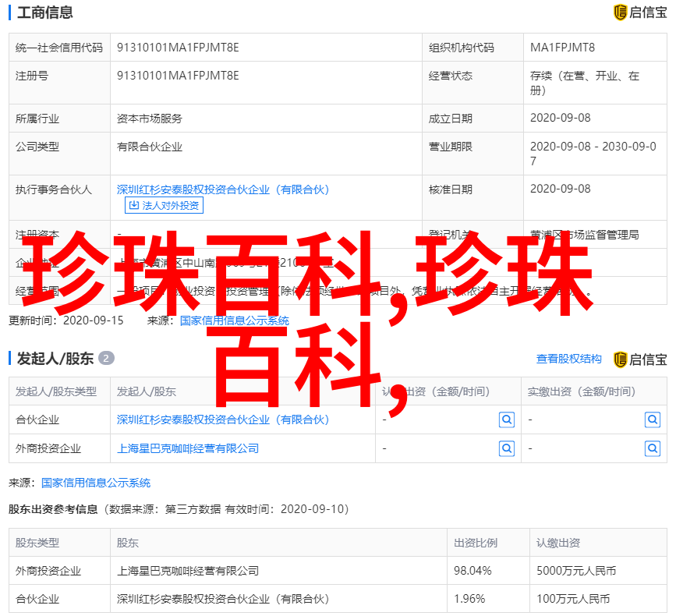Select 所属行业 value 资本市场服务
The width and height of the screenshot is (676, 616).
150,119
